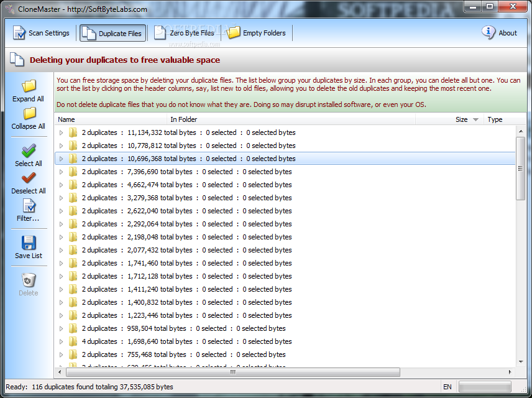Click the status bar progress bar

pyautogui.click(x=485, y=387)
